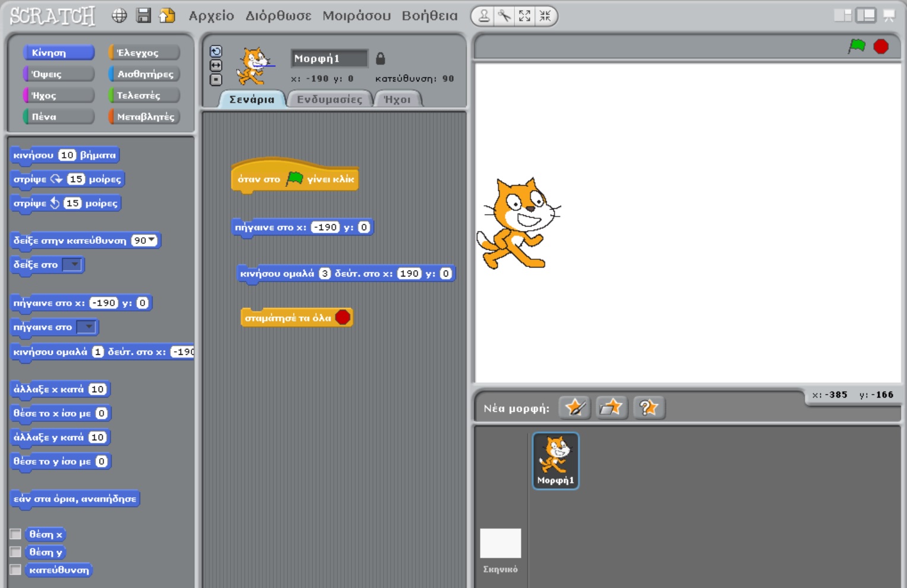The height and width of the screenshot is (588, 907).
Task: Click the σταμάτησέ τα όλα script block
Action: pos(297,318)
